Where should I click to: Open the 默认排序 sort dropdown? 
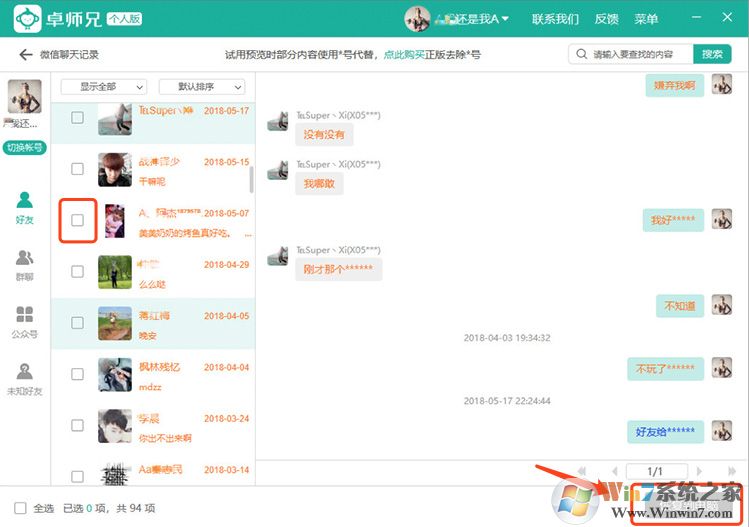(x=209, y=87)
